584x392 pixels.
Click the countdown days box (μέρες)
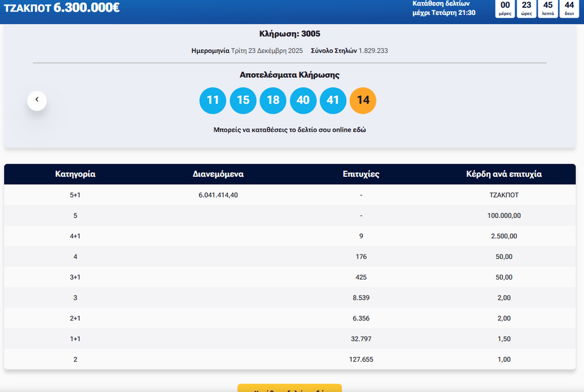(505, 9)
